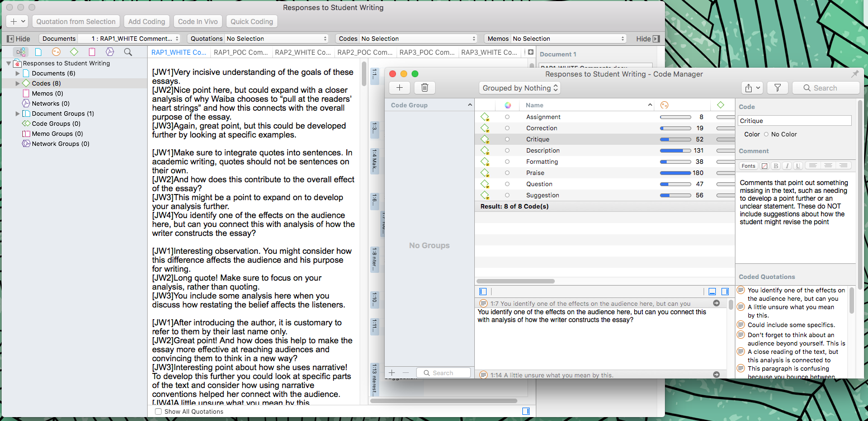Click the Quotation from Selection button
This screenshot has width=868, height=421.
76,21
